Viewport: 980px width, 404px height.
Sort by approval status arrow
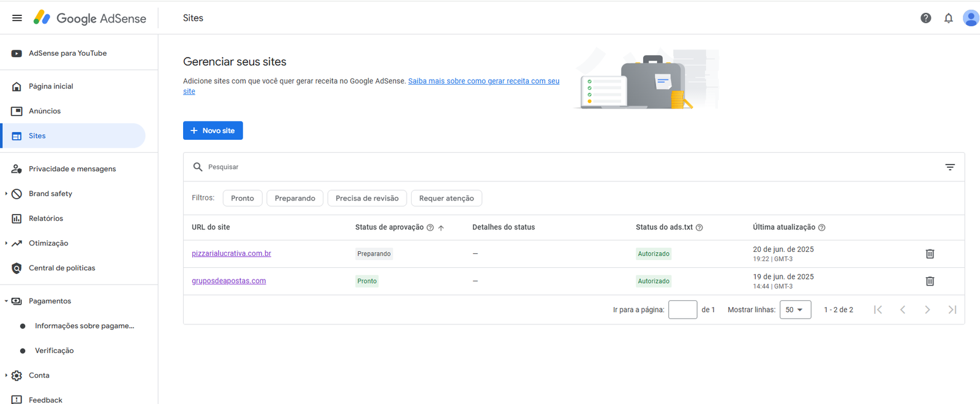tap(441, 227)
